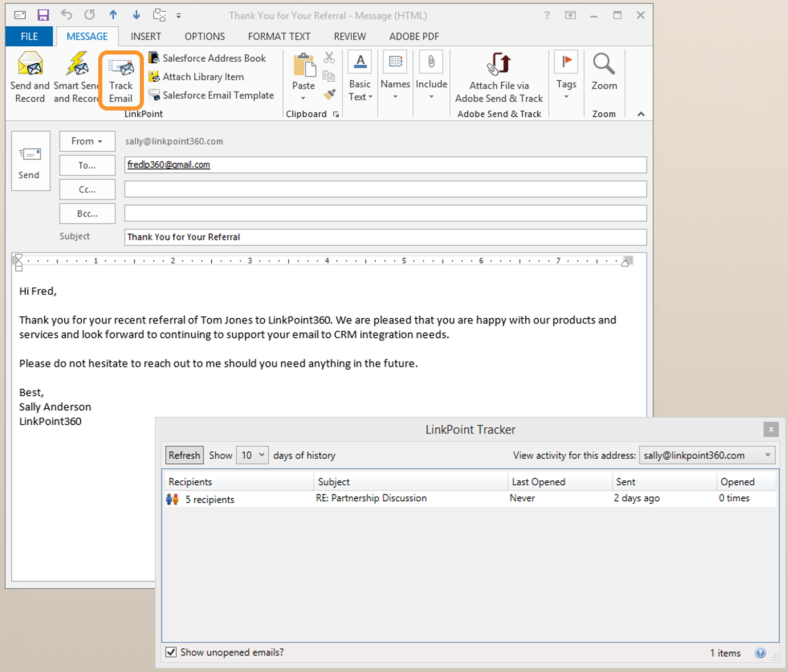788x672 pixels.
Task: Click the '0 times' cell
Action: click(734, 498)
